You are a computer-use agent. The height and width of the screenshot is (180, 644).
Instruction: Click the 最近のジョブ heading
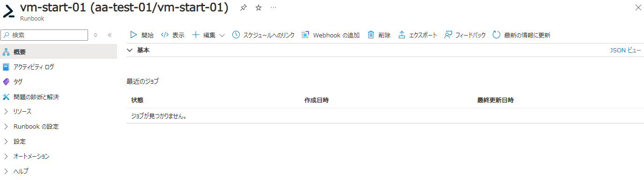(142, 81)
